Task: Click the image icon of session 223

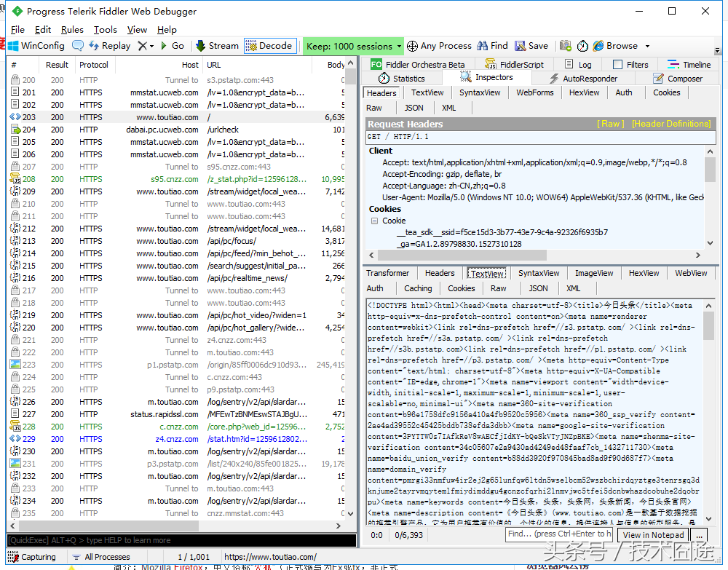Action: [x=15, y=365]
